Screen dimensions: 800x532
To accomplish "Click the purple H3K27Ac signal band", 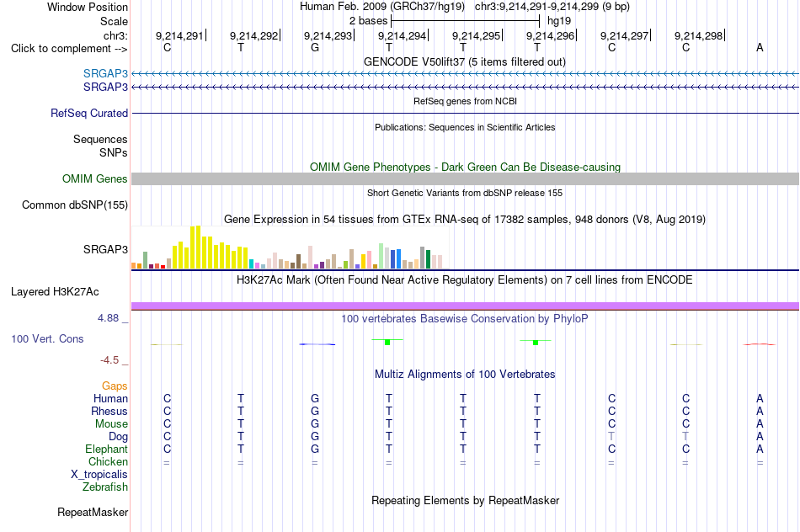I will click(x=465, y=306).
